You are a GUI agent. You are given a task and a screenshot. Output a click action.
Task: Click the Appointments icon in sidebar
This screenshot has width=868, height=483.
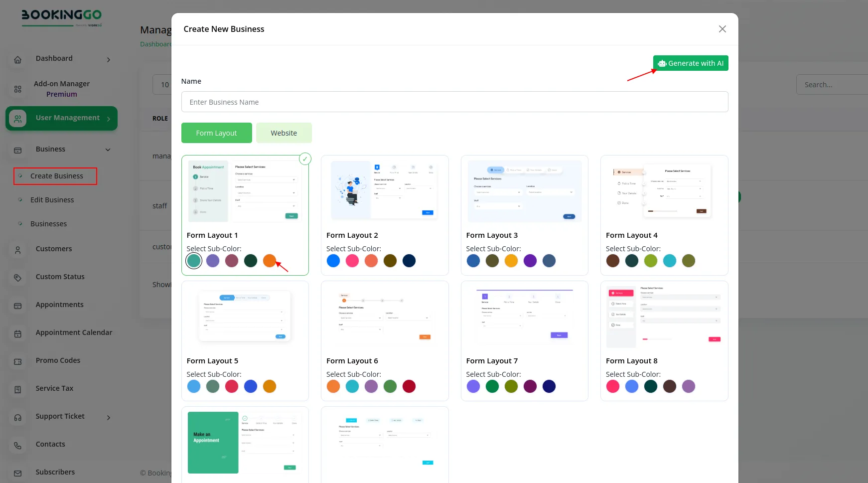coord(17,306)
